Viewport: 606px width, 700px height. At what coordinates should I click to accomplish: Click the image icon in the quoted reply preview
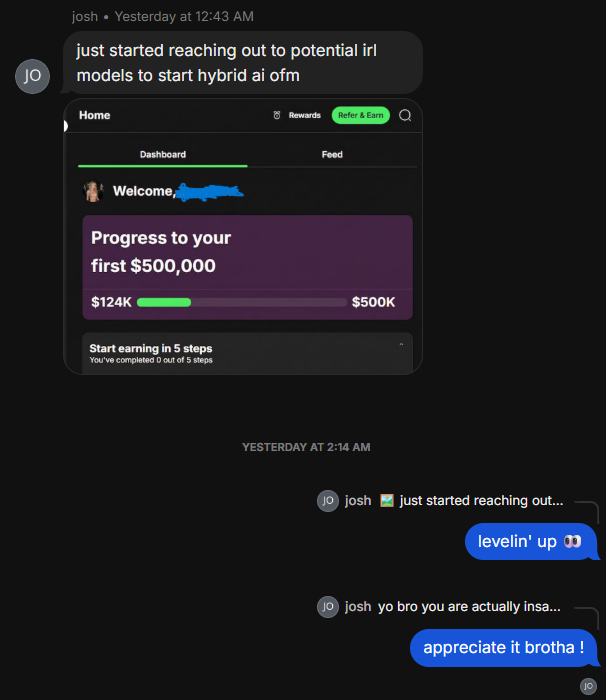click(x=387, y=500)
